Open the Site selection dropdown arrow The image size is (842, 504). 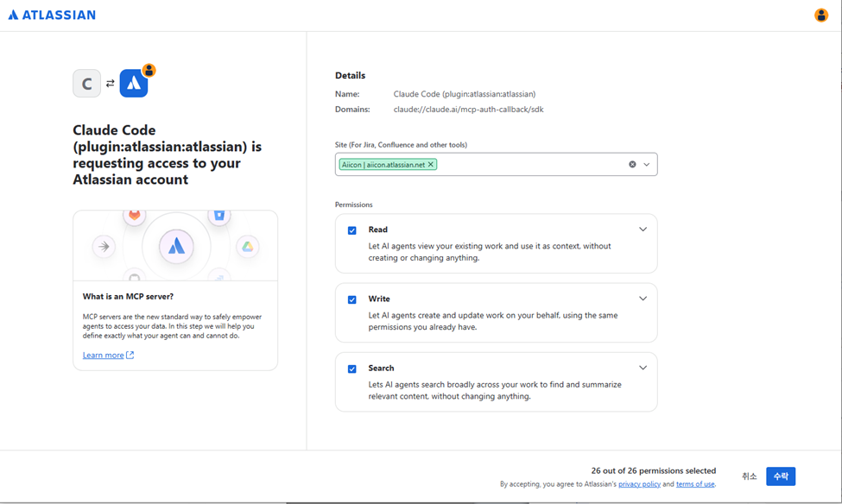tap(647, 164)
